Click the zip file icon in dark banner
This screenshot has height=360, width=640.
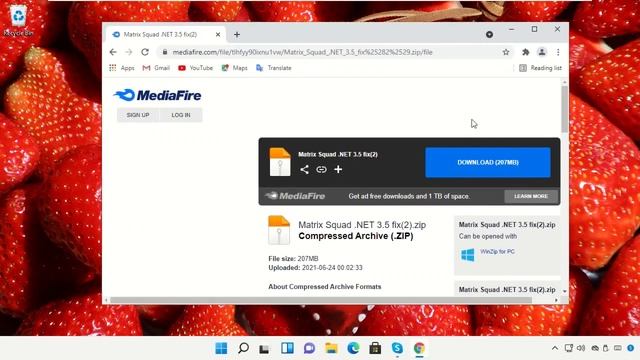tap(280, 162)
